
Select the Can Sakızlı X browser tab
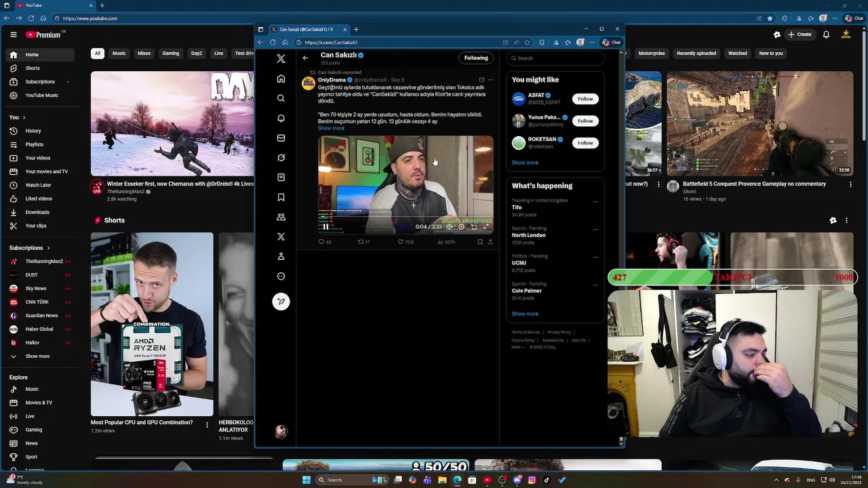309,29
